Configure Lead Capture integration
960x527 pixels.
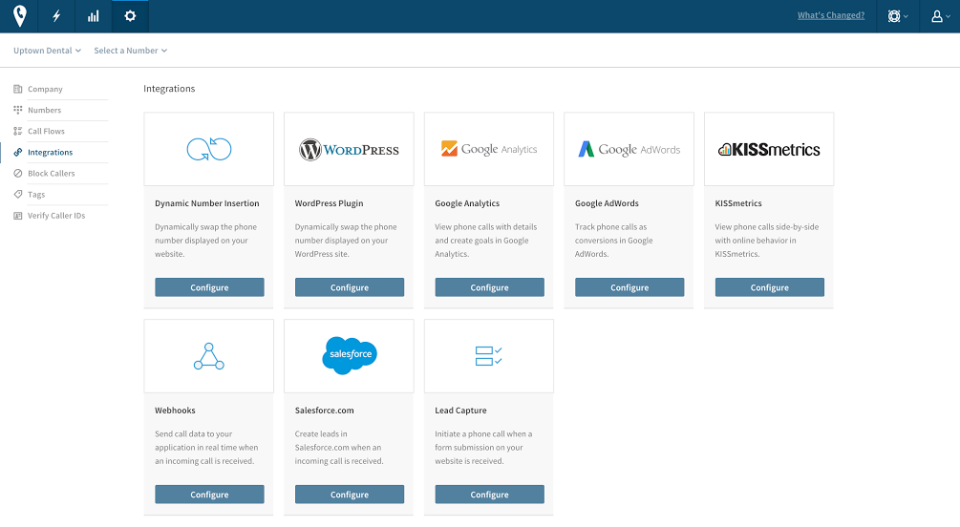[x=489, y=494]
